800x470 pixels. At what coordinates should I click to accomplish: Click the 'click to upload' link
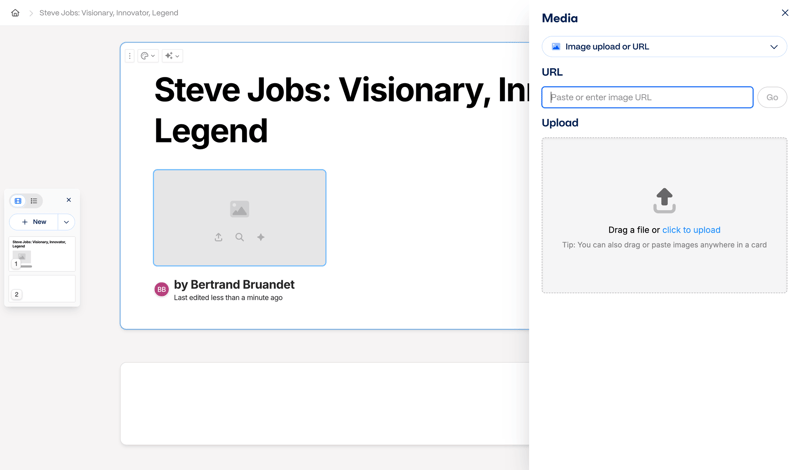tap(691, 230)
